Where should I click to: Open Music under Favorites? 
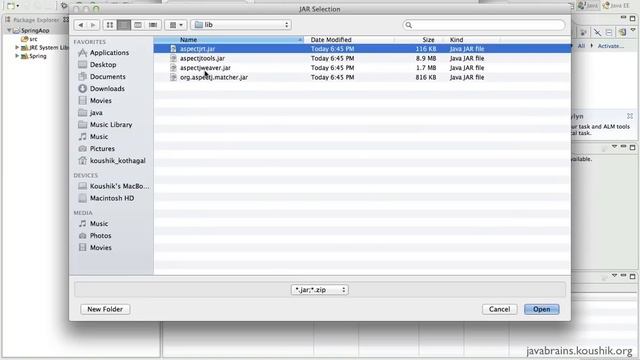pyautogui.click(x=99, y=137)
